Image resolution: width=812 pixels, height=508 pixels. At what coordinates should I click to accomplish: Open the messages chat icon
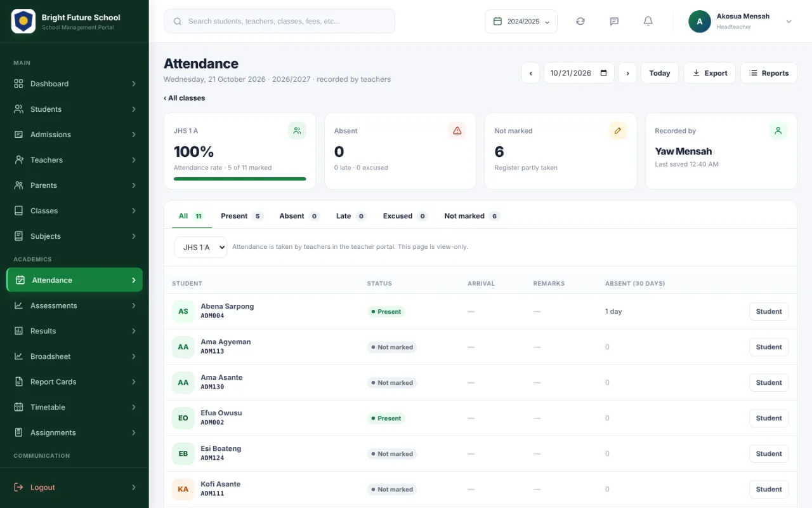(x=614, y=22)
